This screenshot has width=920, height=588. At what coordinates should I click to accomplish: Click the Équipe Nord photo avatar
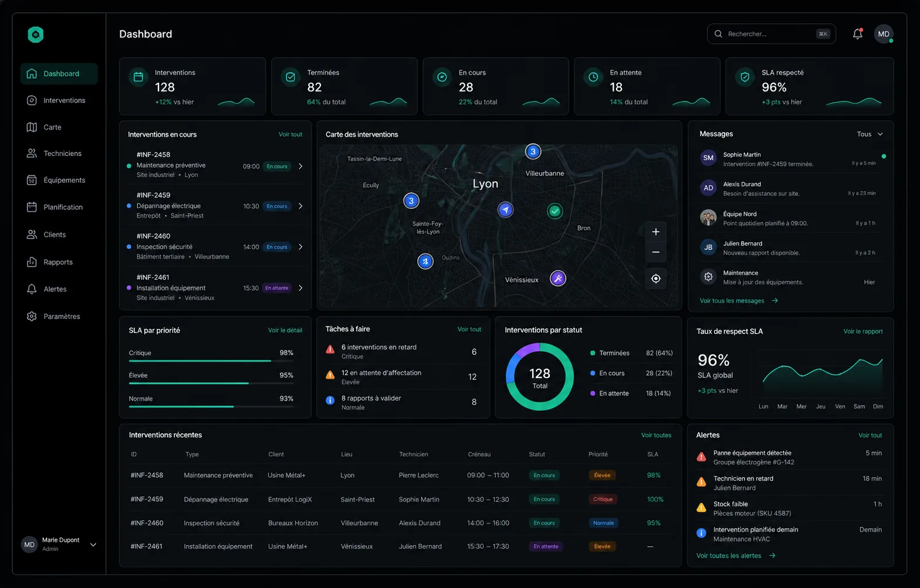708,217
